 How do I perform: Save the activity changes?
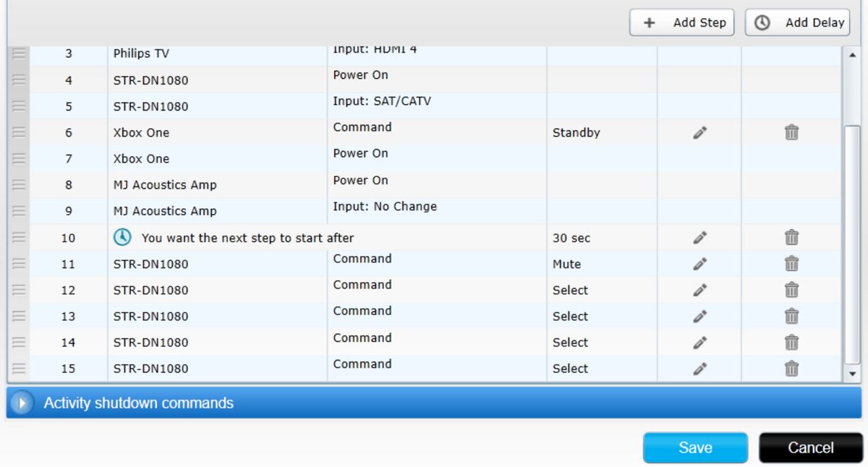[694, 448]
